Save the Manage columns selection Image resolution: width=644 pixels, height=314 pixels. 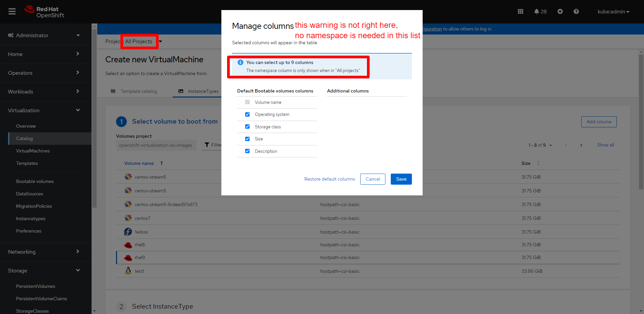[x=401, y=179]
